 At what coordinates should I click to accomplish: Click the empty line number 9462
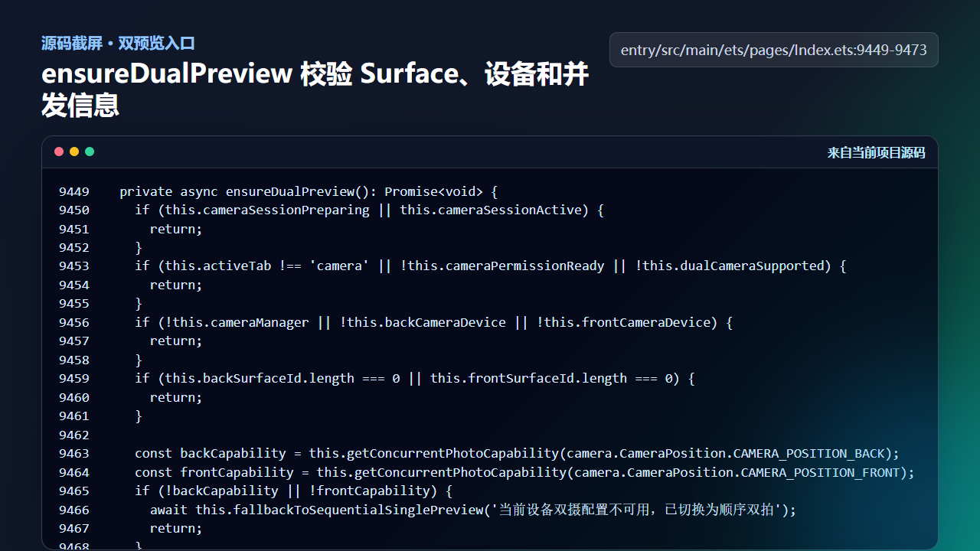tap(74, 435)
